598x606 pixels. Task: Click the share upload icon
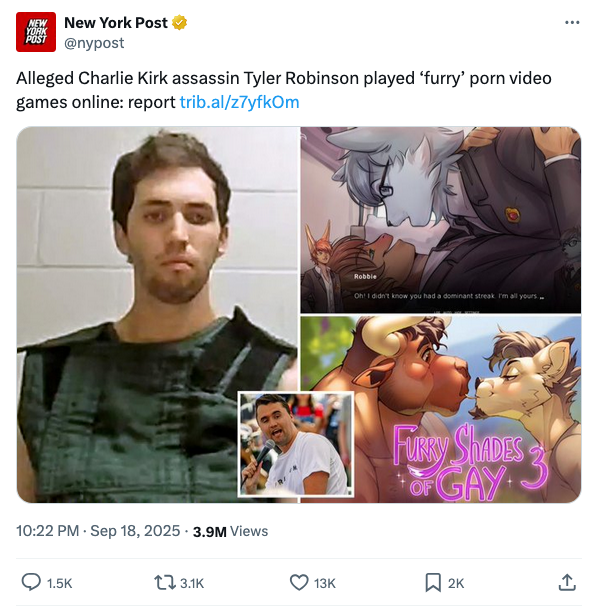(567, 582)
